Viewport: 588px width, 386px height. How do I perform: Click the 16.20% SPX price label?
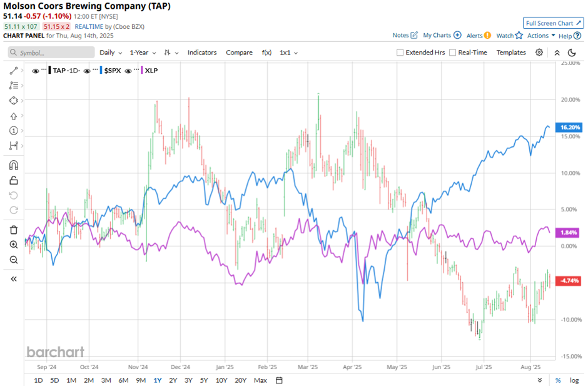[x=569, y=127]
